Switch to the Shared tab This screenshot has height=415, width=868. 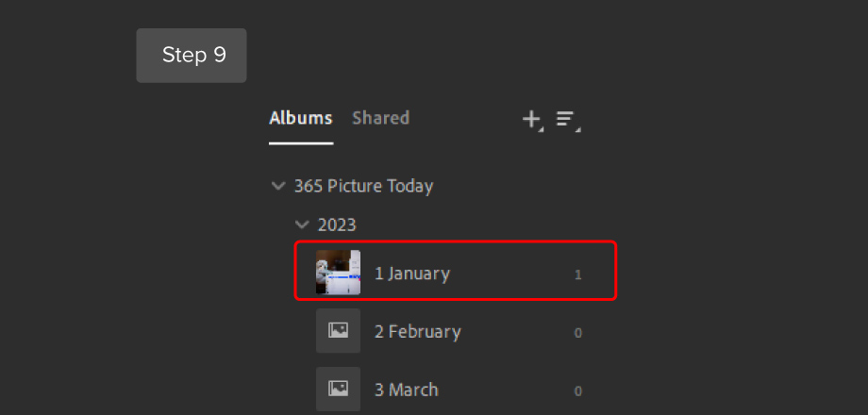(381, 118)
